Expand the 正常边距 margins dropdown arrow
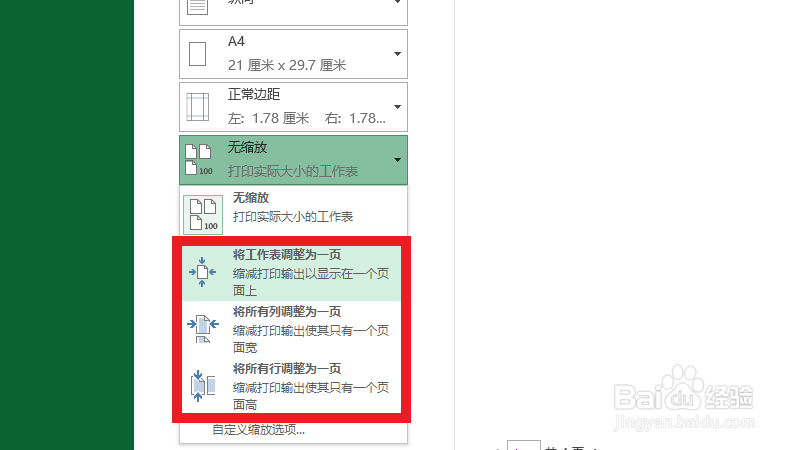Screen dimensions: 800x450 [397, 107]
